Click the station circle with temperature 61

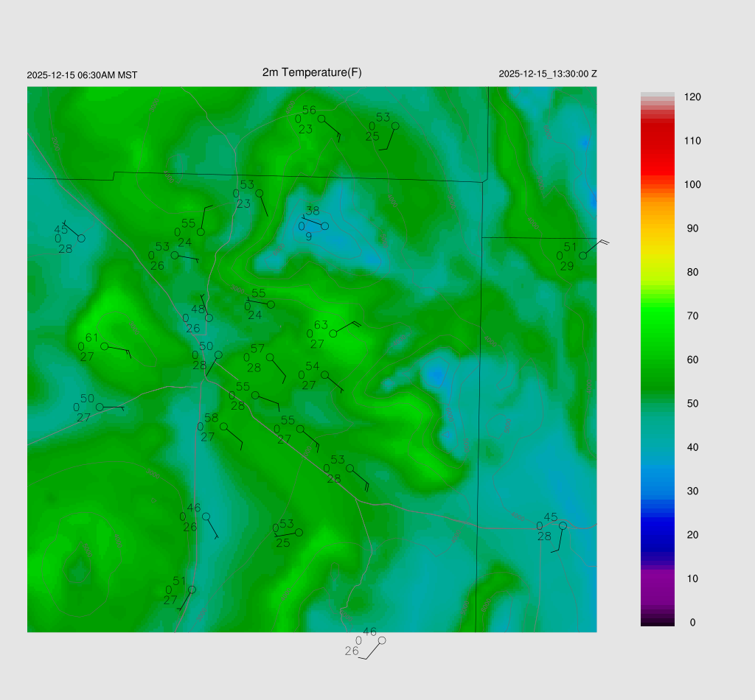pos(104,346)
